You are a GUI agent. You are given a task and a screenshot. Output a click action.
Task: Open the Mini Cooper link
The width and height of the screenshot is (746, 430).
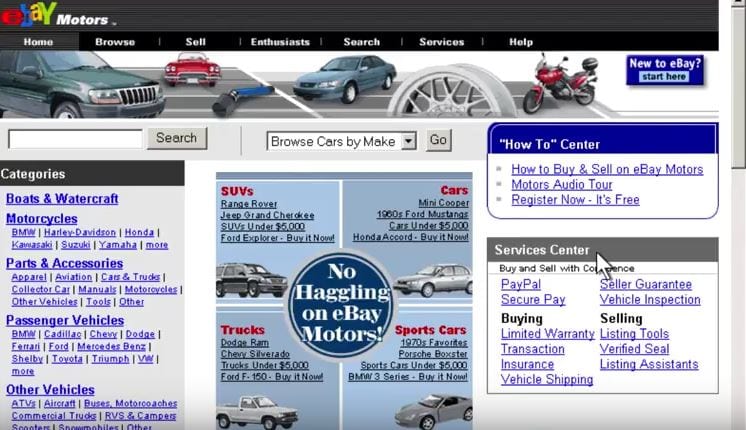(x=443, y=203)
